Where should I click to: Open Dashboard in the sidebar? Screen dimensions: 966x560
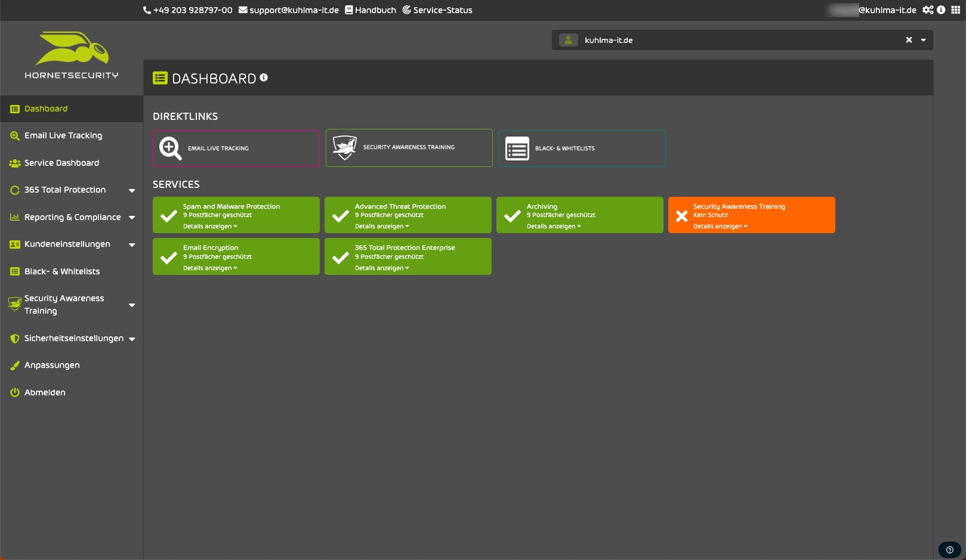(x=72, y=109)
